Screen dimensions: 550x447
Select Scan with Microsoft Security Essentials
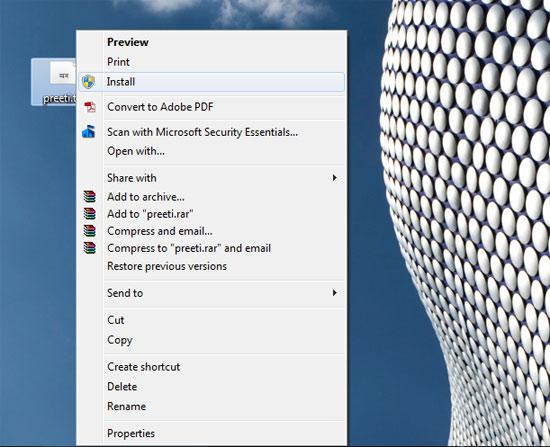tap(211, 132)
